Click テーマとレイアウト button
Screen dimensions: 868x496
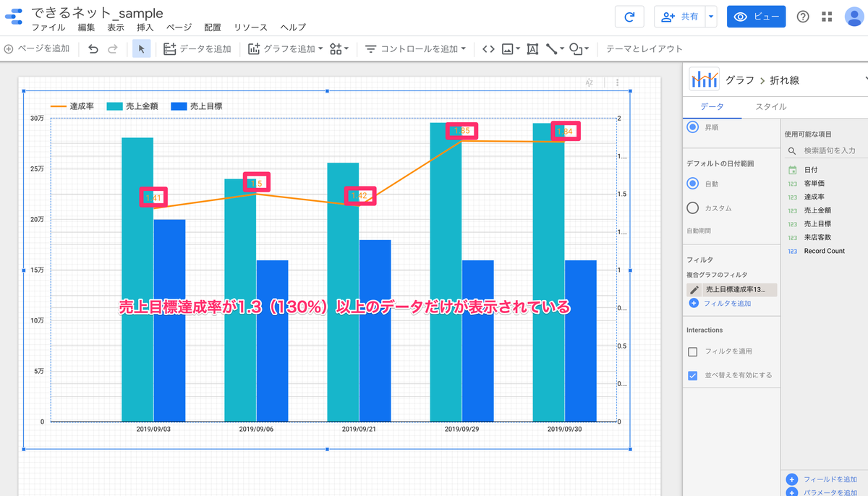click(644, 49)
